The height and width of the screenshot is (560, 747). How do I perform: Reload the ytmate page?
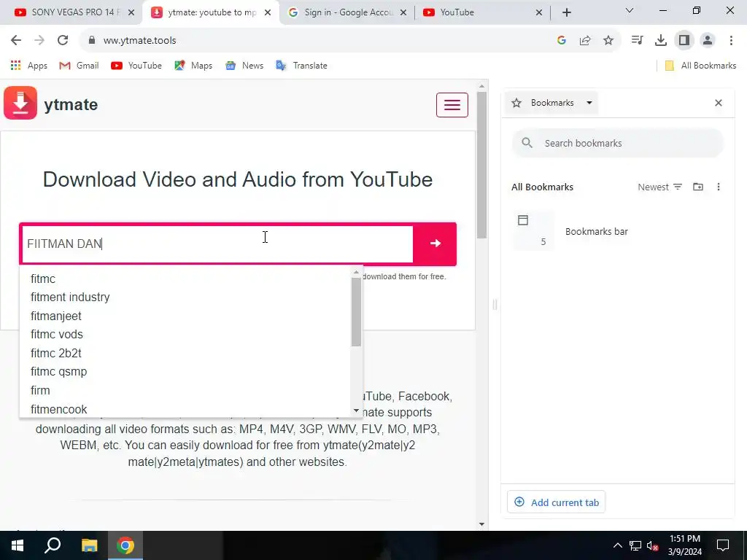[x=63, y=41]
